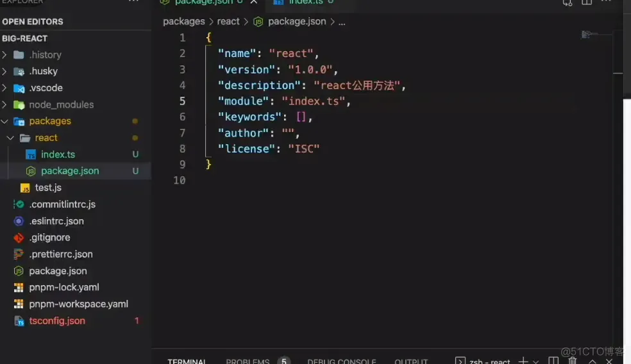Open tsconfig.json with error badge

57,321
